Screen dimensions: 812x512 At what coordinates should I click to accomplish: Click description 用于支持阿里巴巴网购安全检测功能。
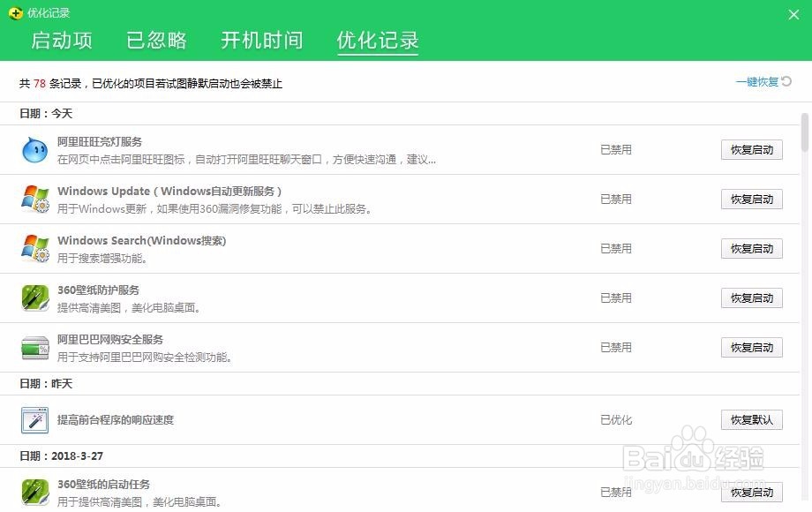click(144, 358)
